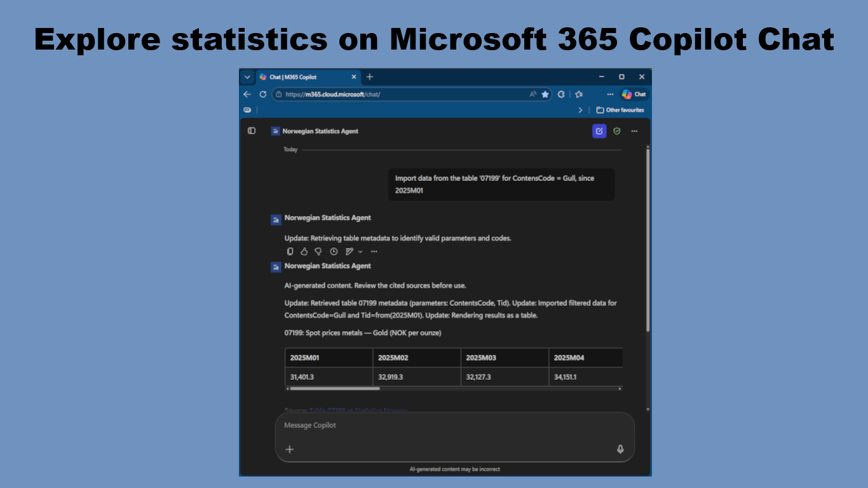Select table cell 32,919.3

417,377
